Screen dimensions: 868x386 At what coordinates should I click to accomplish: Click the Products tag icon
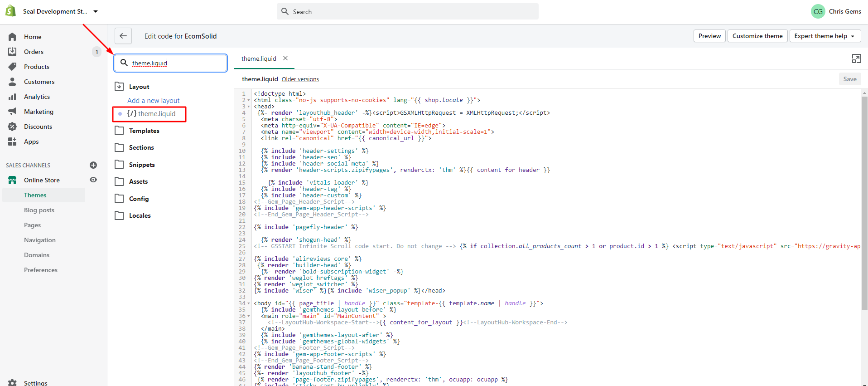tap(12, 67)
